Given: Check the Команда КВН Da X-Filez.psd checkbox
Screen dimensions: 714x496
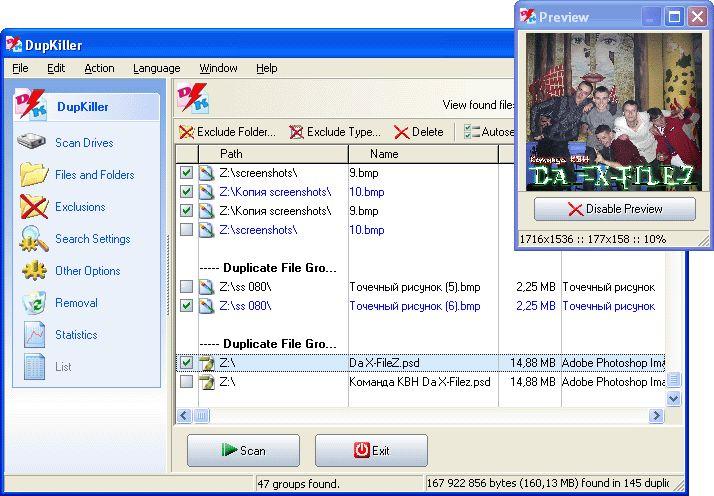Looking at the screenshot, I should (x=186, y=382).
